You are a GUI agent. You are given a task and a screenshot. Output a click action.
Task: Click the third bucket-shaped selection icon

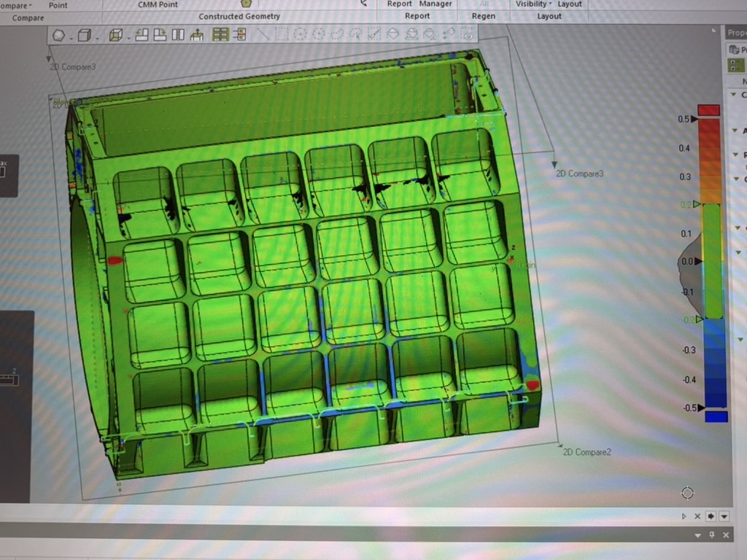pyautogui.click(x=430, y=34)
